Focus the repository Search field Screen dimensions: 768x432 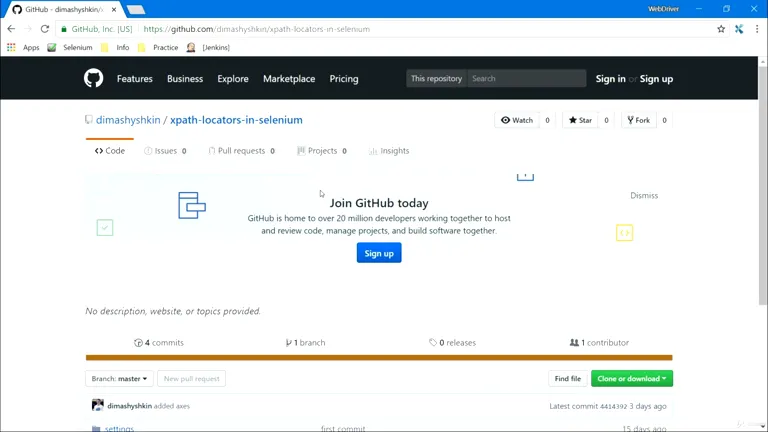pos(527,78)
